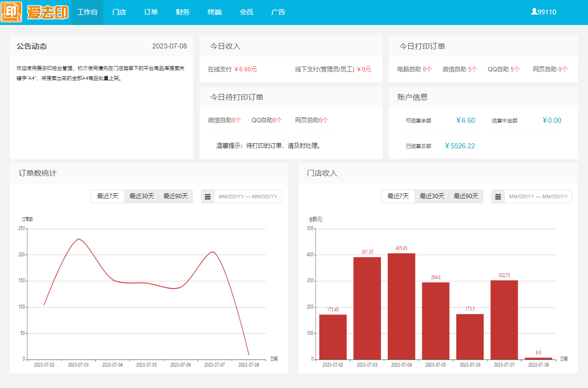Open calendar icon in 订单数统计 panel
Image resolution: width=588 pixels, height=388 pixels.
point(208,197)
